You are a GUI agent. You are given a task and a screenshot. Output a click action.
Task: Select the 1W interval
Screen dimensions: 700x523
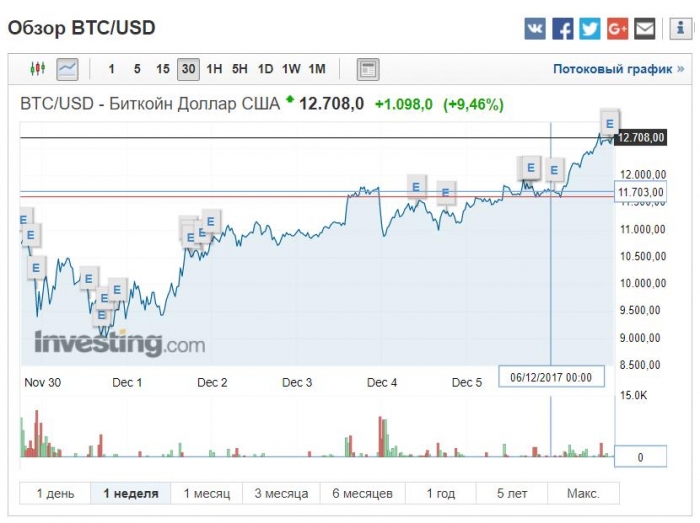[x=291, y=69]
